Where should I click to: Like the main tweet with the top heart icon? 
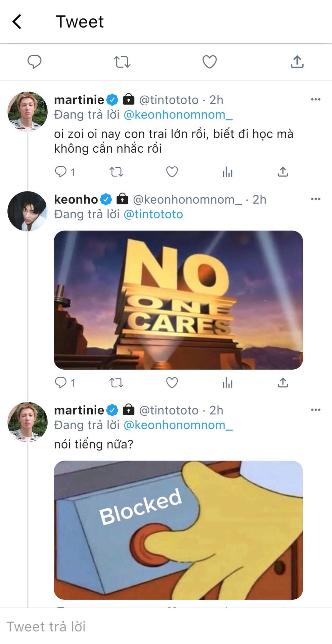[209, 62]
